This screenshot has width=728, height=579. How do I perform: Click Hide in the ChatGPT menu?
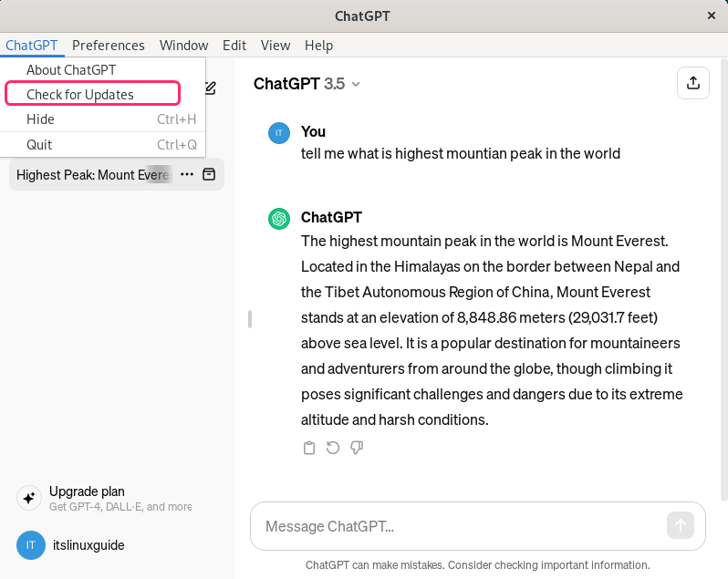pyautogui.click(x=40, y=119)
